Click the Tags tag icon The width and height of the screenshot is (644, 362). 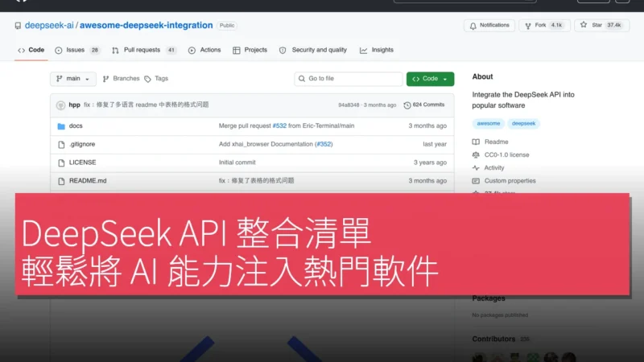click(x=148, y=79)
